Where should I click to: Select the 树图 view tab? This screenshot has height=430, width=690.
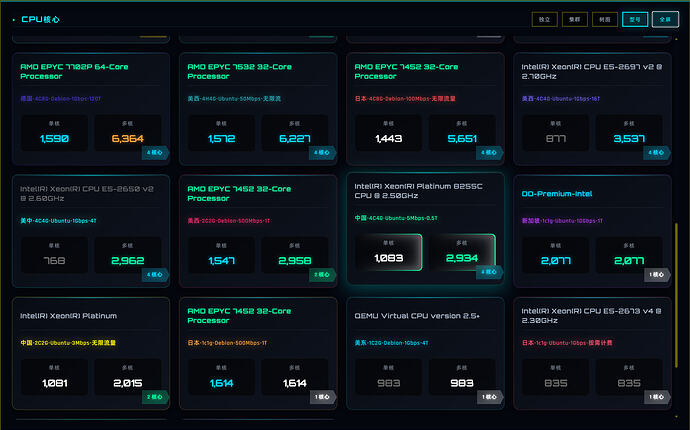(x=605, y=19)
